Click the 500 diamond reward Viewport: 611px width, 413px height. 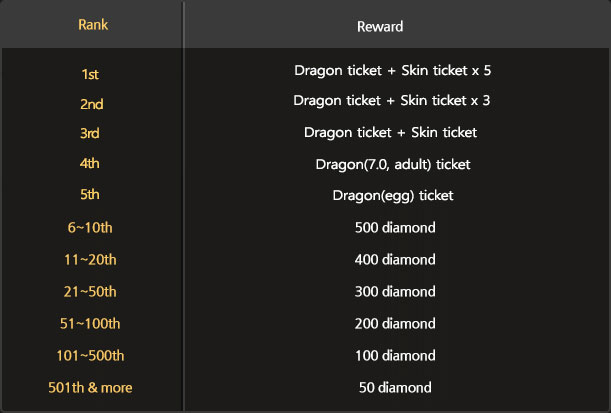[394, 228]
